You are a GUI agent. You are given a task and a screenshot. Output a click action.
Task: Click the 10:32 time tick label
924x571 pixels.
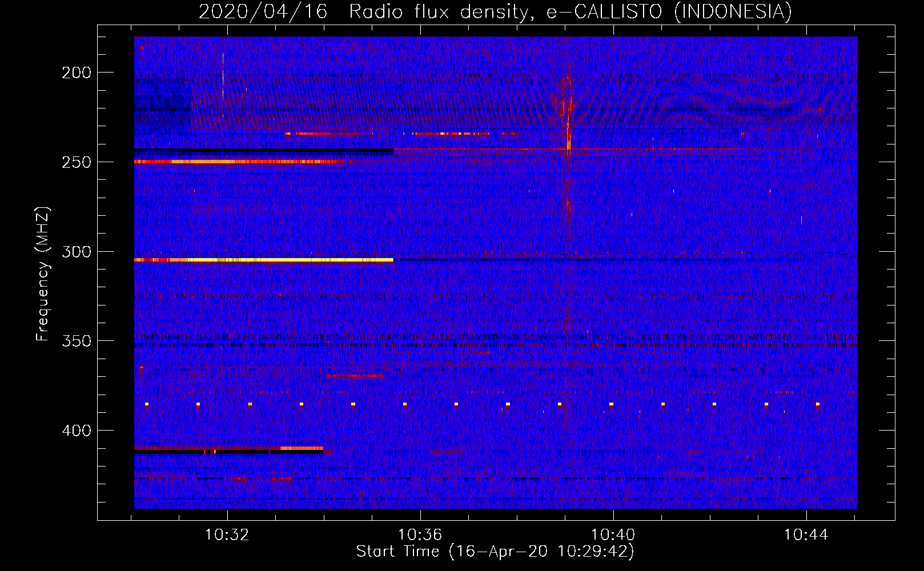pos(227,535)
